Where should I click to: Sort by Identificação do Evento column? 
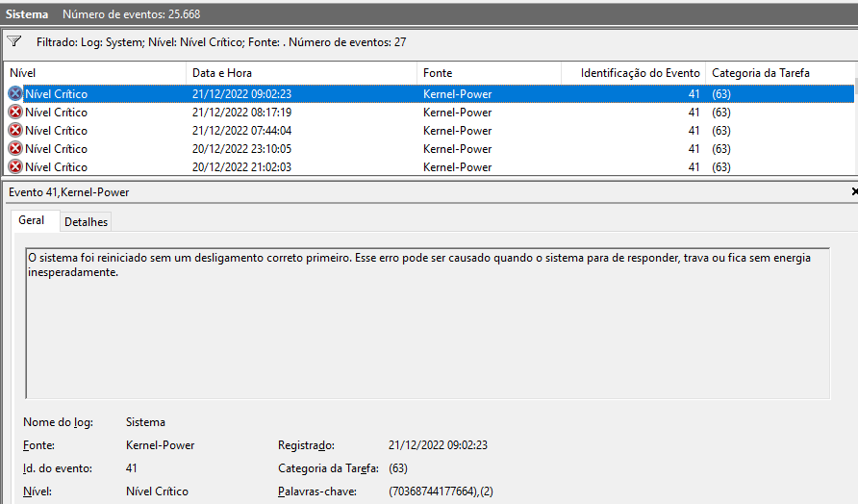(634, 73)
